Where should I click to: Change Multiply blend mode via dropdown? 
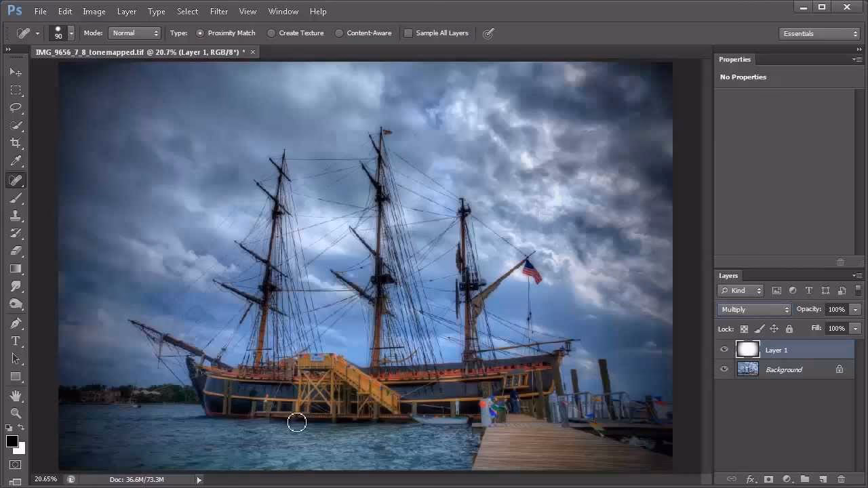[x=753, y=309]
